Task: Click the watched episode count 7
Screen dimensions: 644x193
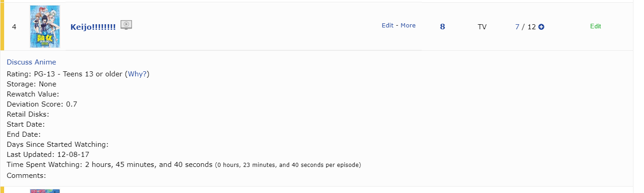Action: point(517,27)
